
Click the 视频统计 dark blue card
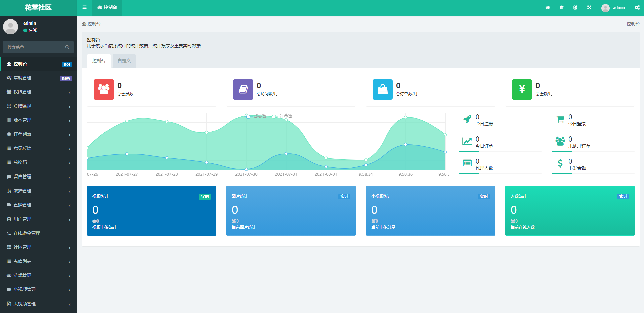tap(152, 210)
